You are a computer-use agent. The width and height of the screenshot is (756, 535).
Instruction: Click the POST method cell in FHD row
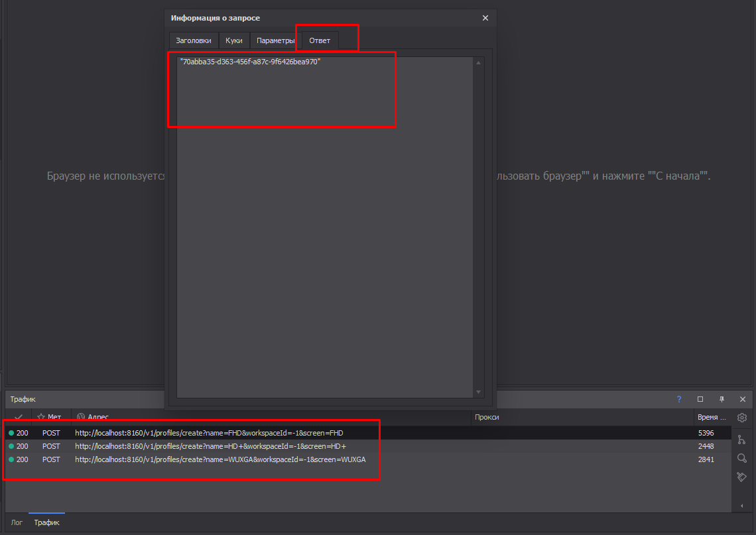(x=51, y=433)
